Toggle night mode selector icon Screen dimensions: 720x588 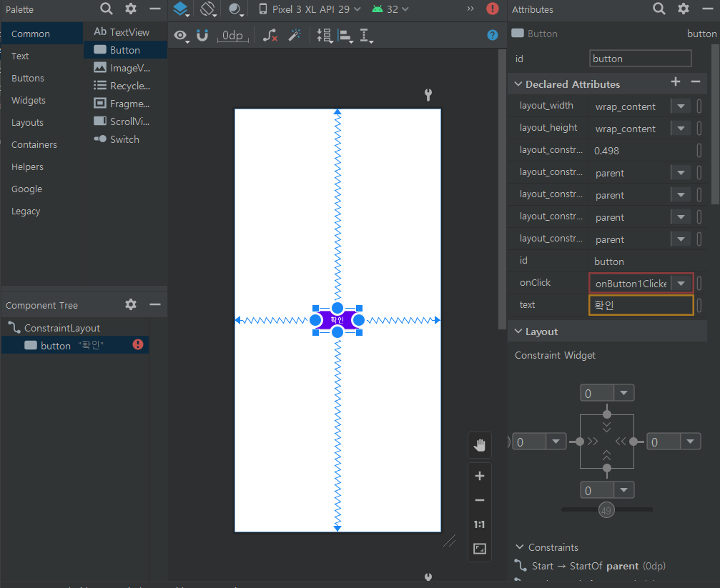pos(235,9)
